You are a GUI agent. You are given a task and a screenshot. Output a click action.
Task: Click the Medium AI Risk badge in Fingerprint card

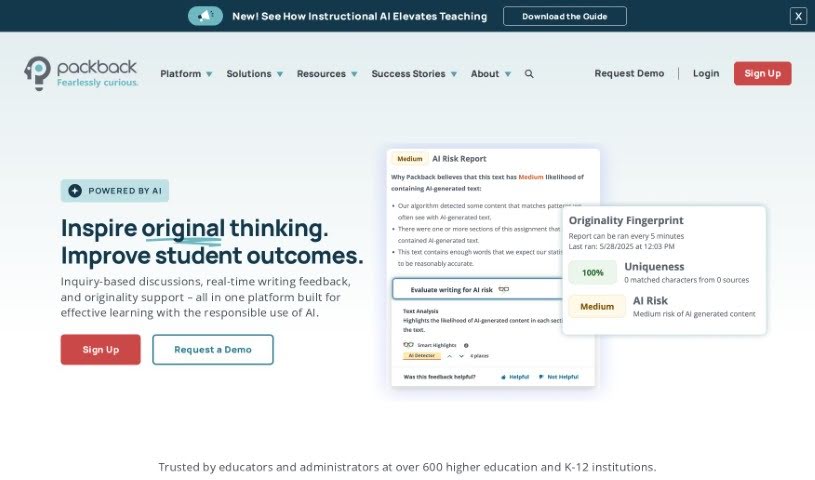(x=597, y=306)
